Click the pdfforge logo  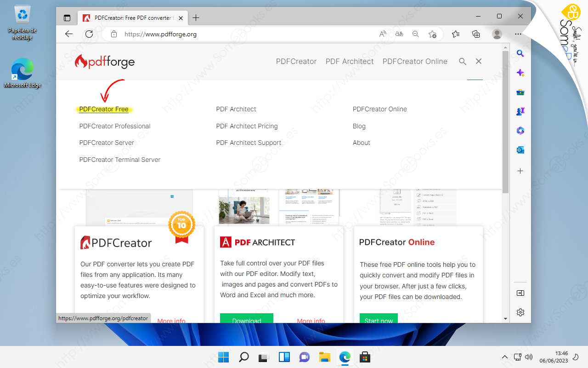coord(105,61)
